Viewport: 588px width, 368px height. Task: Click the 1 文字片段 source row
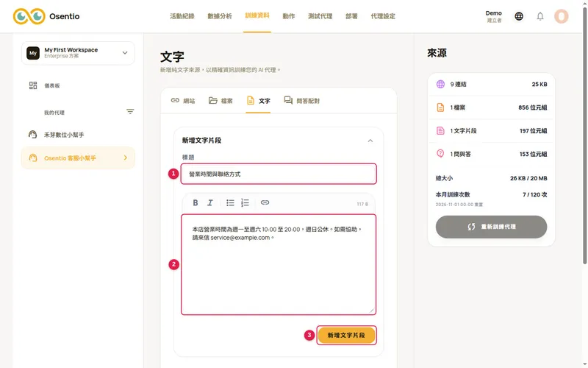click(491, 131)
